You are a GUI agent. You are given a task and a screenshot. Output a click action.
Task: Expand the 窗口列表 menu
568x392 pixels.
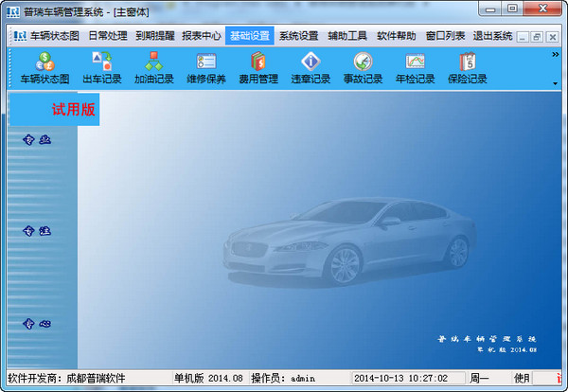pos(445,36)
